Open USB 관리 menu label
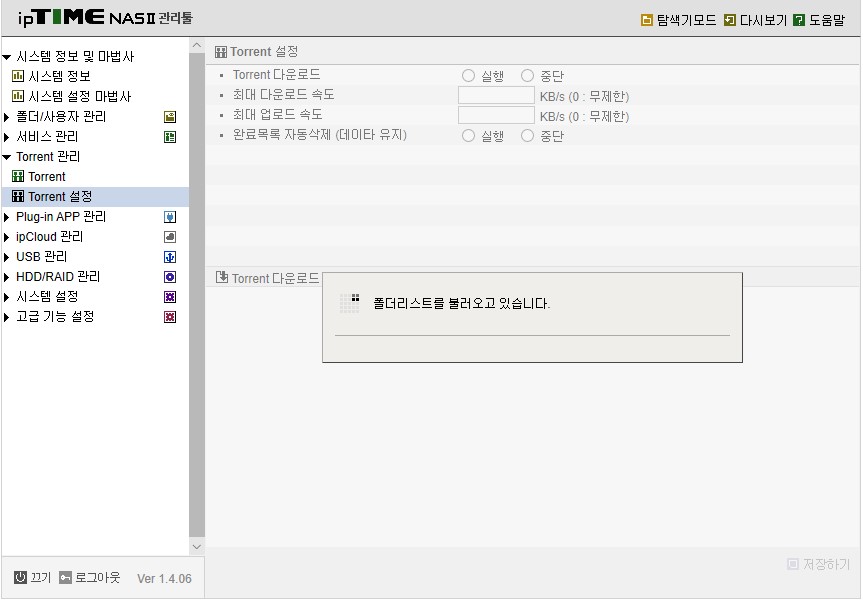This screenshot has height=601, width=863. 41,256
